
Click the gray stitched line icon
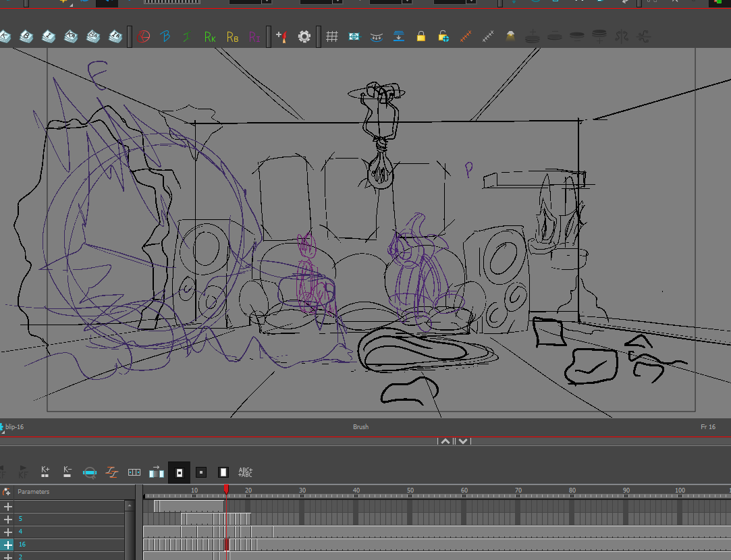coord(487,36)
